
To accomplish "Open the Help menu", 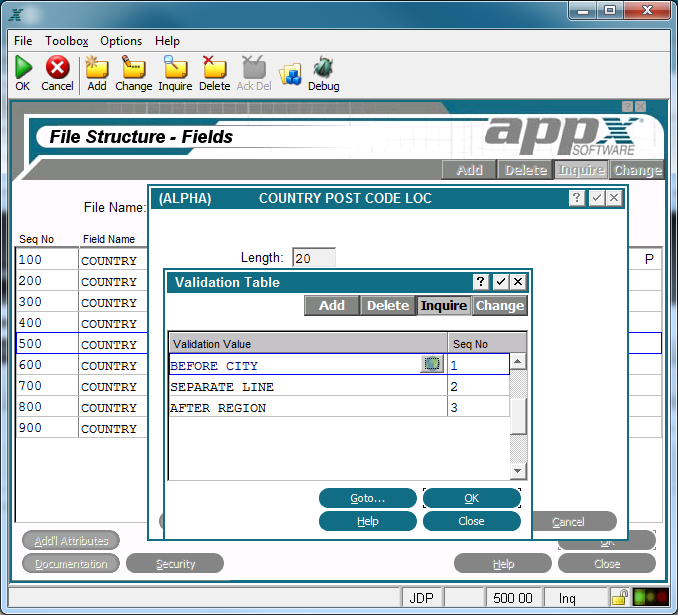I will (x=167, y=41).
